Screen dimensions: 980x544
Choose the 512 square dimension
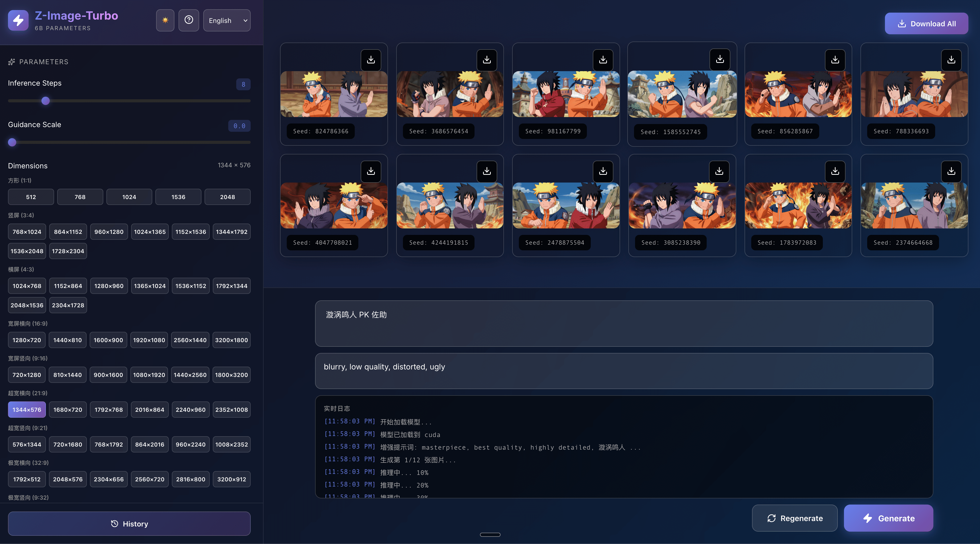click(30, 197)
